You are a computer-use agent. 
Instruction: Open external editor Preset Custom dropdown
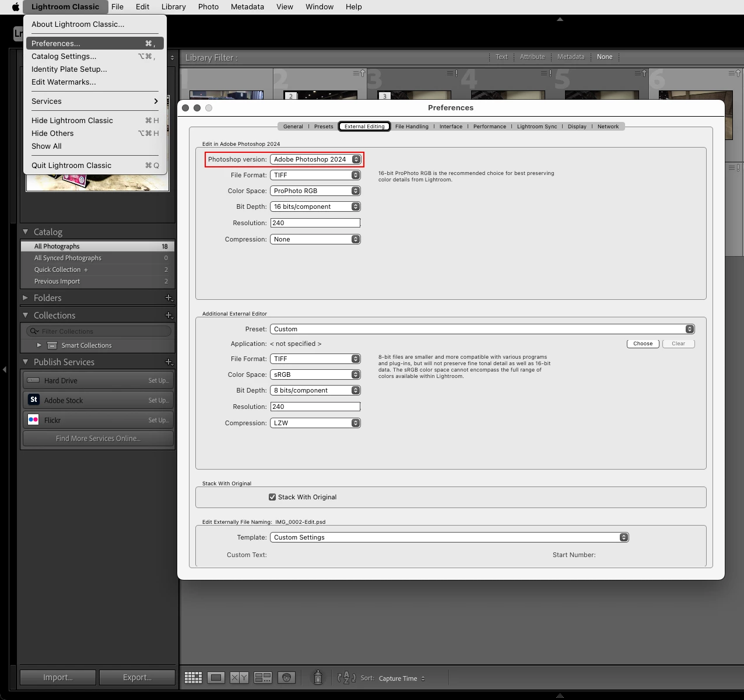(482, 329)
